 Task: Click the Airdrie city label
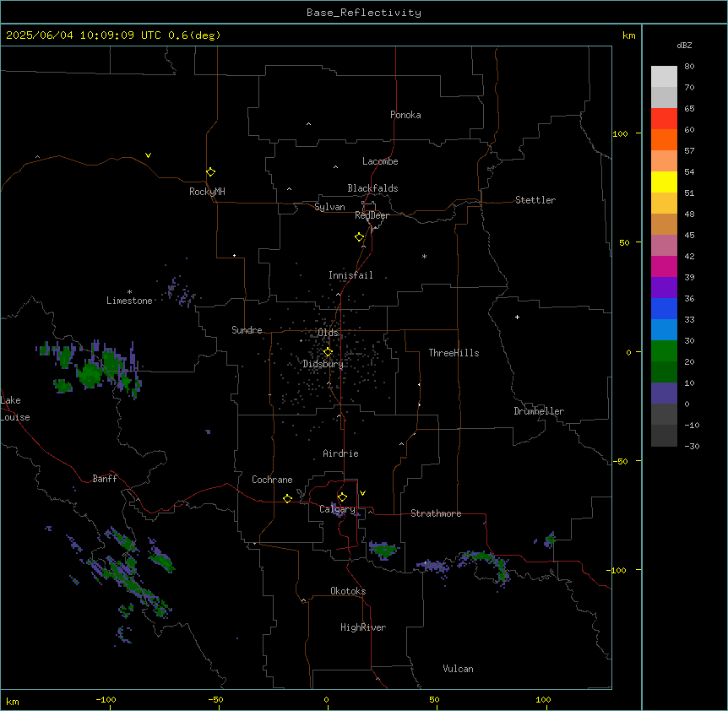(340, 453)
